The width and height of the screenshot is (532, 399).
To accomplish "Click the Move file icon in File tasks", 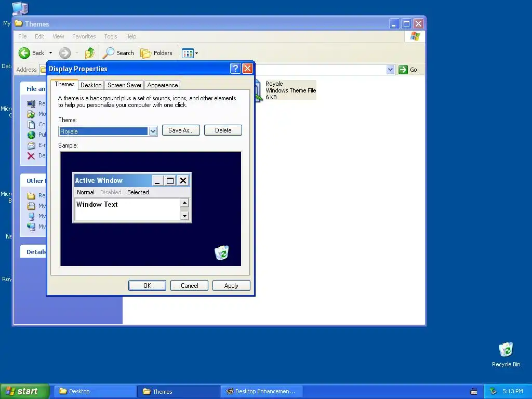I will click(x=31, y=114).
